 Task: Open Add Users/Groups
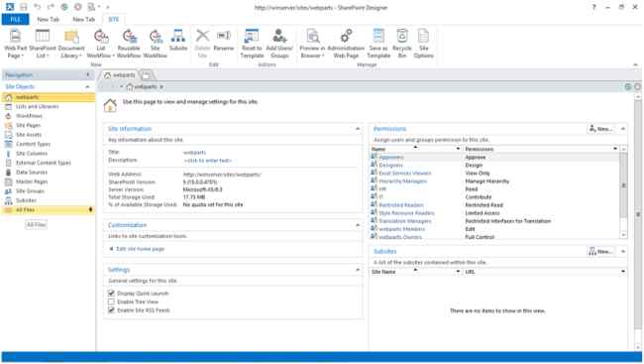point(279,44)
